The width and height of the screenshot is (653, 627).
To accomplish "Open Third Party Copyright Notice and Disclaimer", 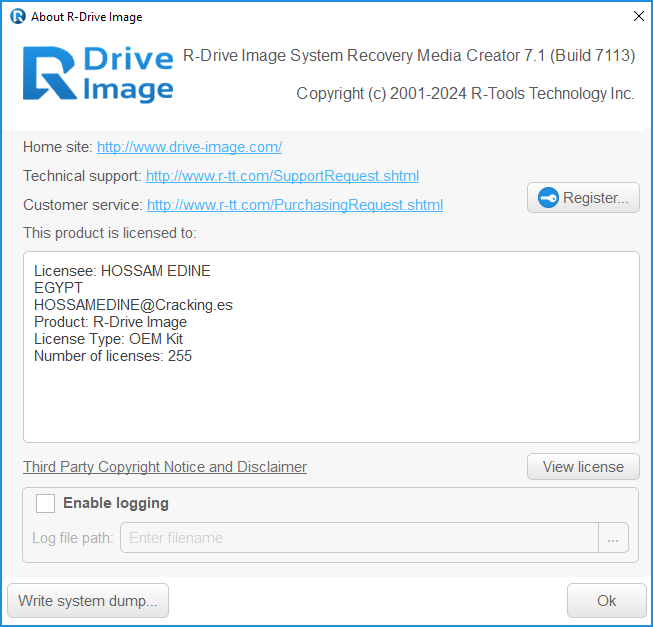I will pyautogui.click(x=165, y=467).
